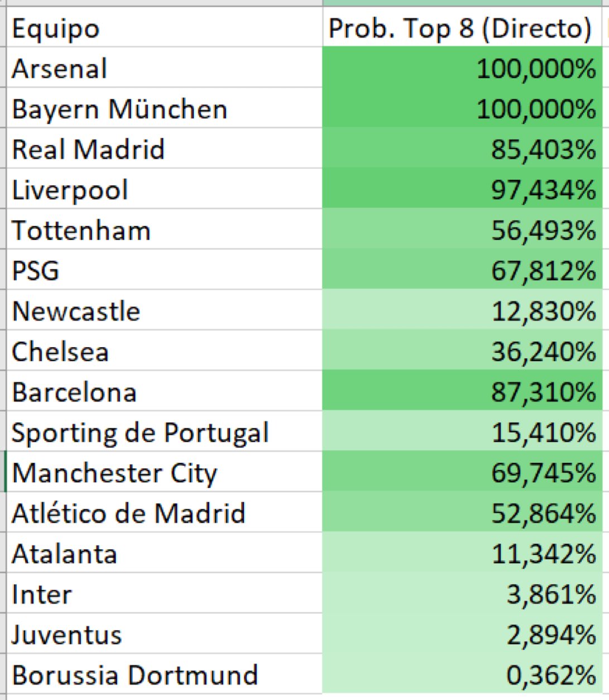Click Arsenal's 100,000% probability cell
This screenshot has height=700, width=609.
[x=462, y=68]
